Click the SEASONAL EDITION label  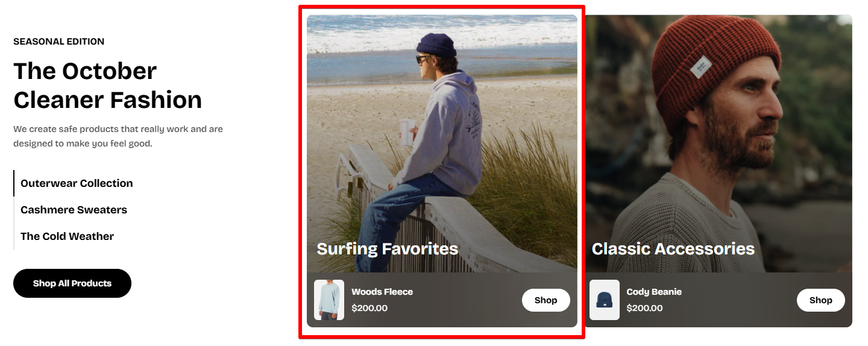point(58,42)
